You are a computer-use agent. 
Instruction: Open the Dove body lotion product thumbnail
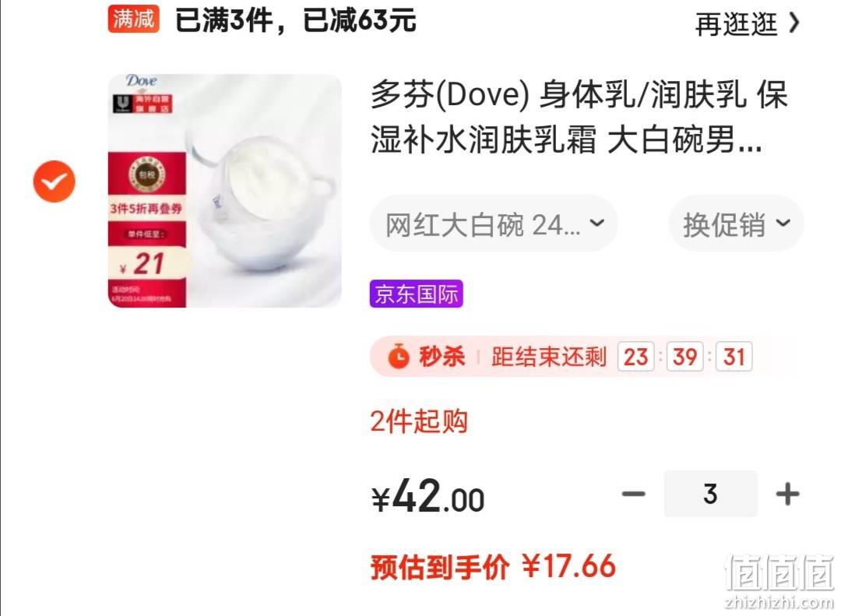tap(225, 191)
